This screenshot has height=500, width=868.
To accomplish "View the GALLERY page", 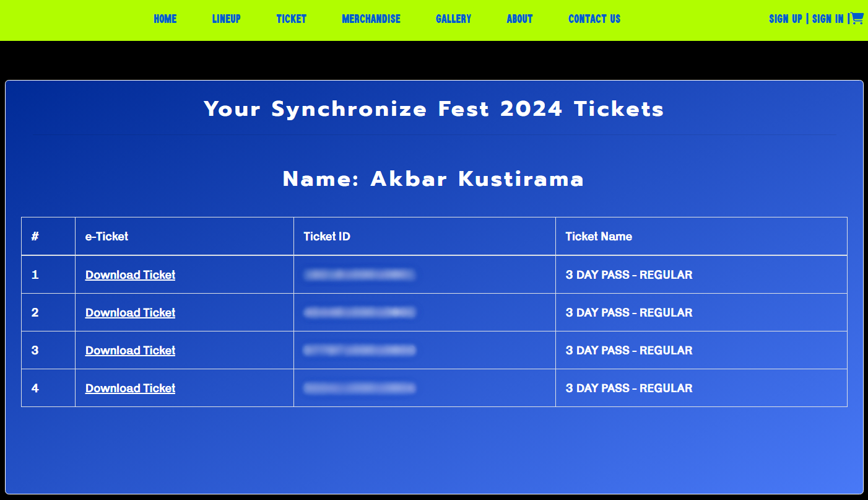I will click(453, 19).
